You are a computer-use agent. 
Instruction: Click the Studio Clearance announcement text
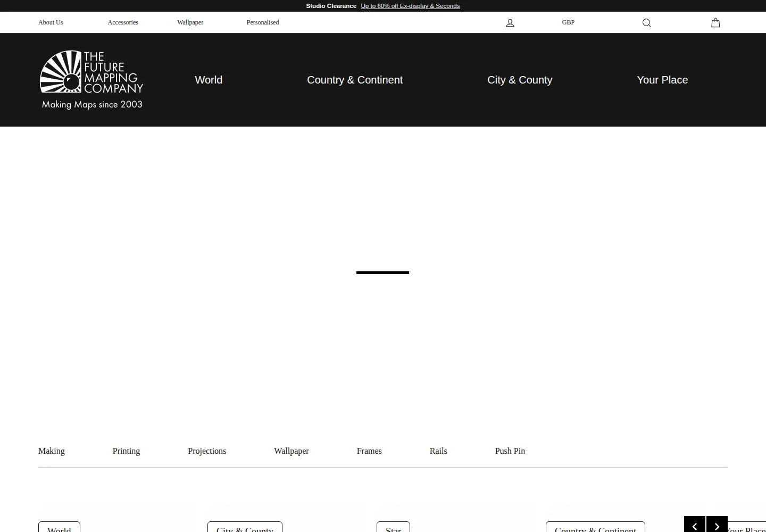click(x=331, y=6)
